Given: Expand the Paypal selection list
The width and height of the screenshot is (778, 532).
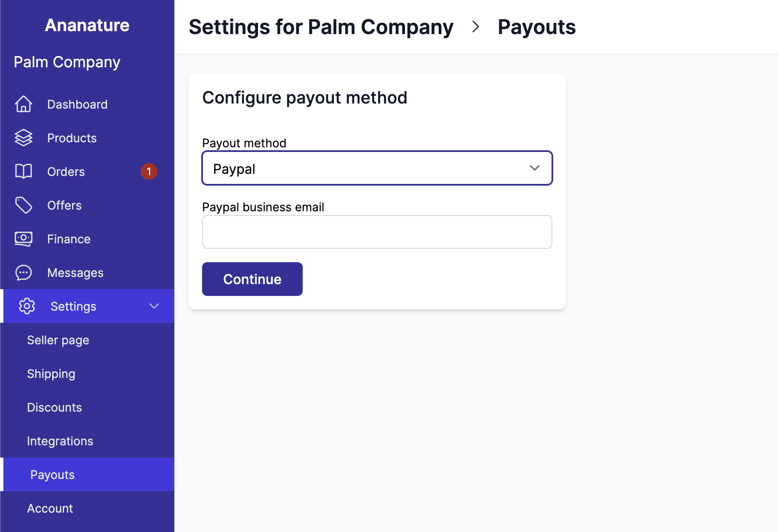Looking at the screenshot, I should [377, 168].
